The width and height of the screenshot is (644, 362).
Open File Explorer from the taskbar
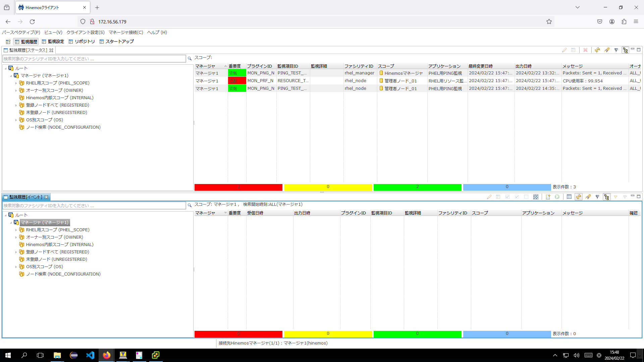[57, 355]
